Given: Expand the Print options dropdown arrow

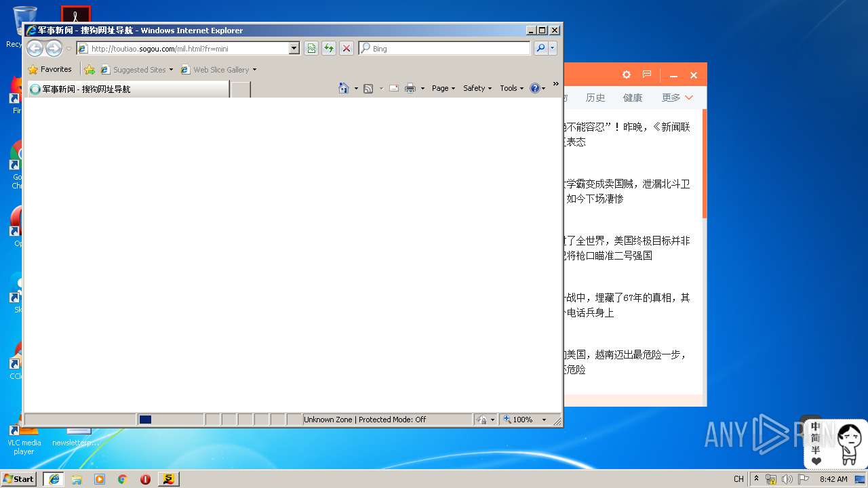Looking at the screenshot, I should (422, 88).
